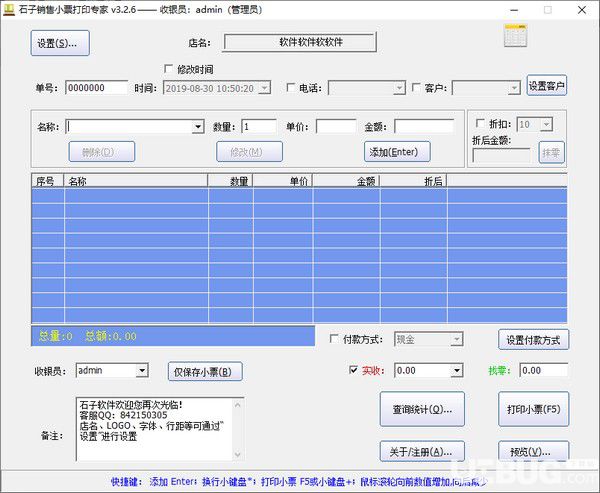Click the 总量:0 总额:0.00 summary bar
This screenshot has height=493, width=600.
click(173, 336)
